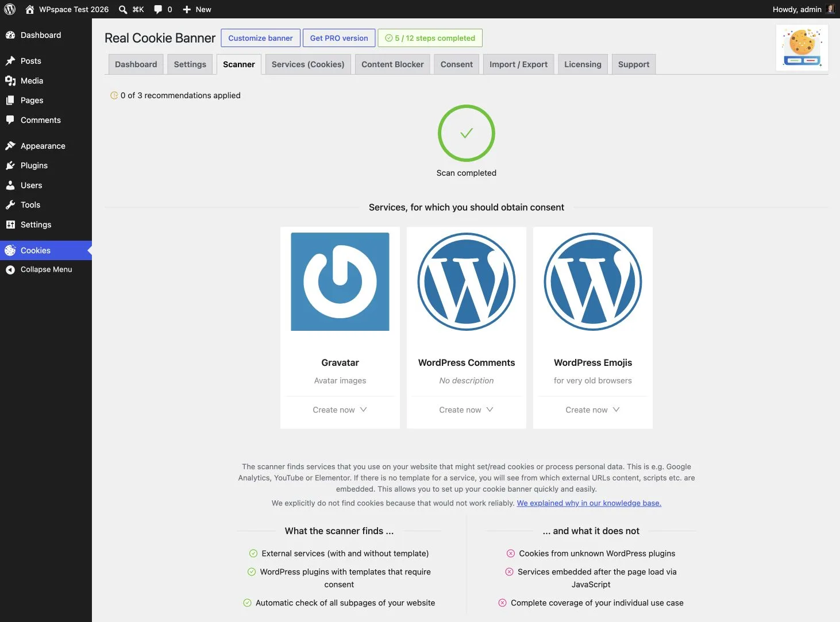Click the Collapse Menu arrow icon
This screenshot has width=840, height=622.
[10, 269]
